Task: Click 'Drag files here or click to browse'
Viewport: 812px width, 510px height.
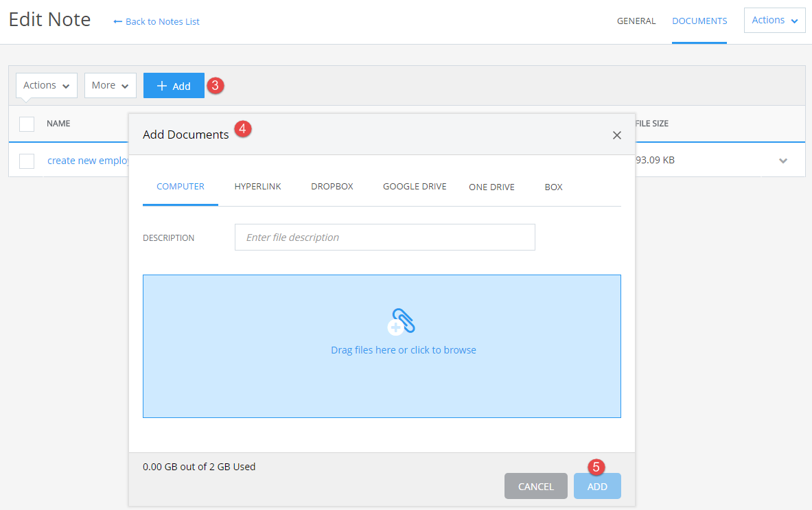Action: 404,350
